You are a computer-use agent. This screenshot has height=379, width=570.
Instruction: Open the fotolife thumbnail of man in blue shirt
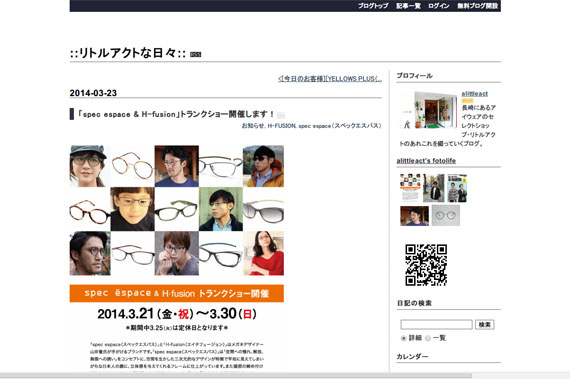tap(414, 216)
